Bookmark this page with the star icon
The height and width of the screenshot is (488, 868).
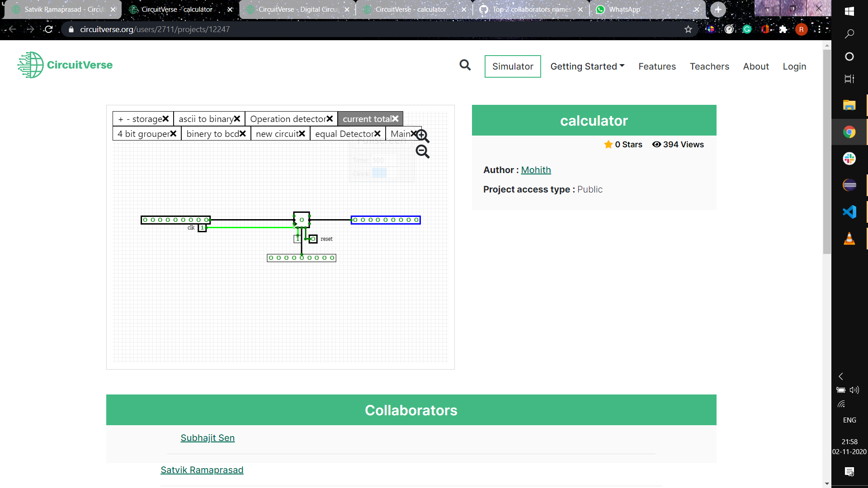(688, 29)
